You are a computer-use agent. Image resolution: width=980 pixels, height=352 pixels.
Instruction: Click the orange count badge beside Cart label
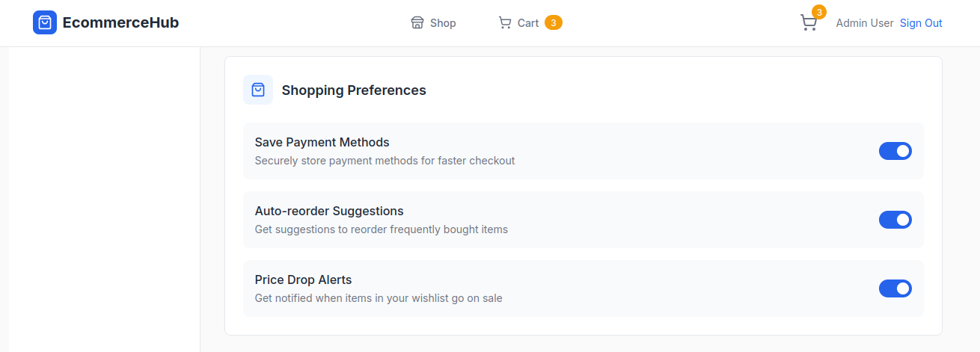[553, 22]
